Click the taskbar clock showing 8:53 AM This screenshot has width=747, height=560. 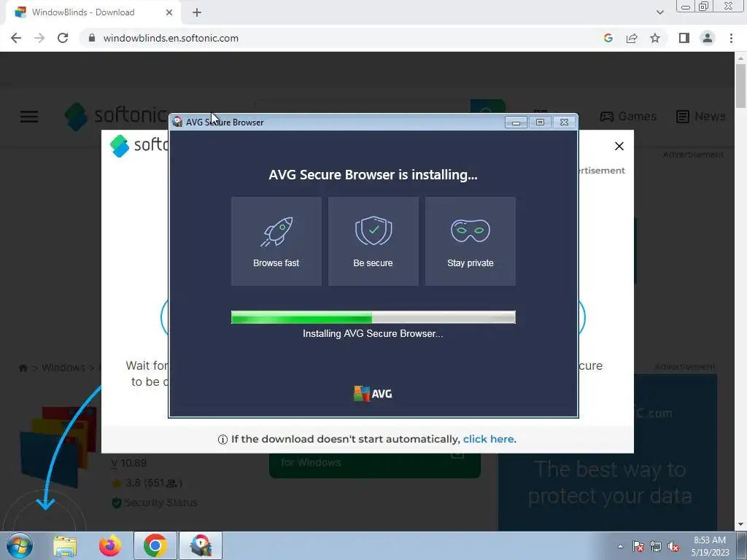tap(710, 546)
